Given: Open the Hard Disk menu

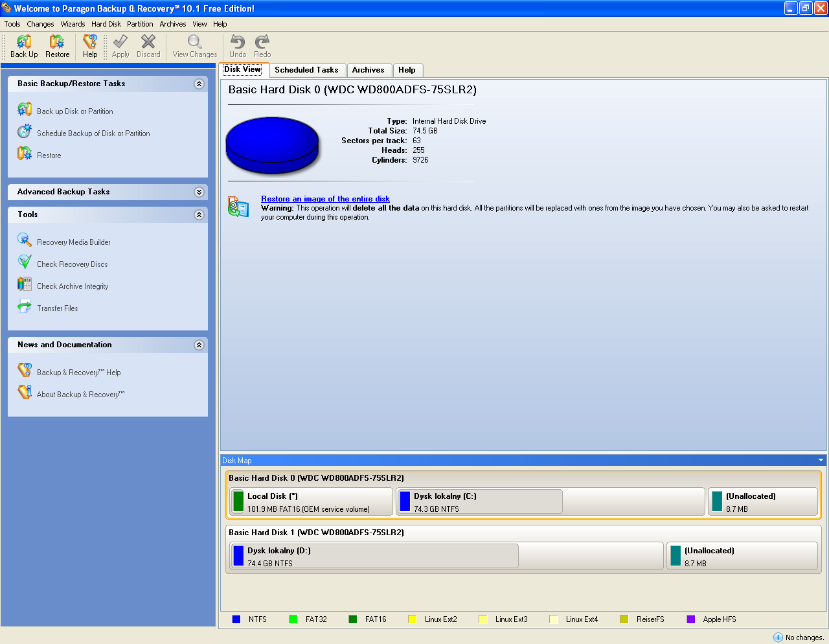Looking at the screenshot, I should click(x=106, y=24).
